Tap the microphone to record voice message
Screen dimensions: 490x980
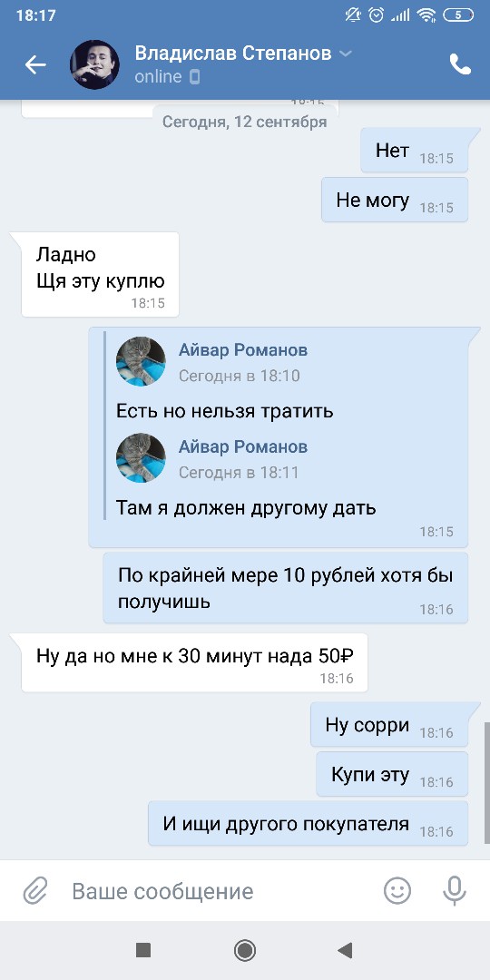coord(455,890)
